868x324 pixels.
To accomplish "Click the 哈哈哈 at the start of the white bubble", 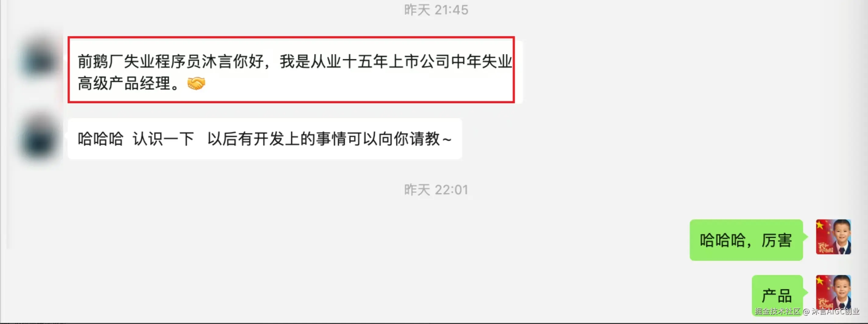I will pos(100,139).
